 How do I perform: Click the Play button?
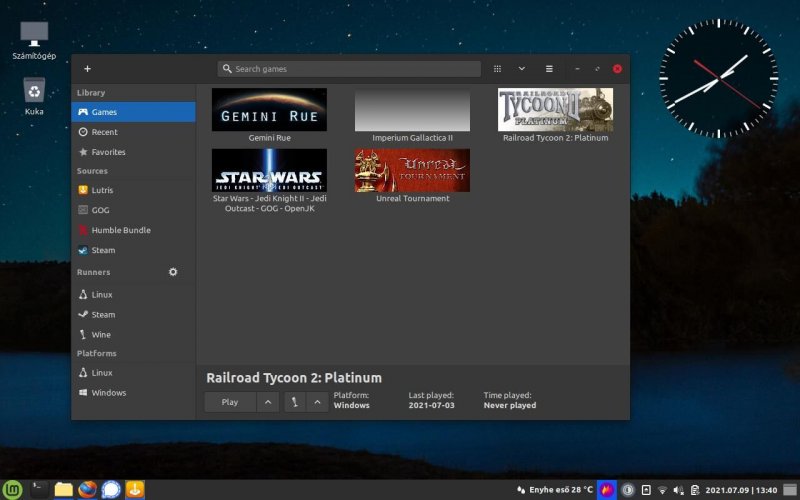[x=230, y=402]
